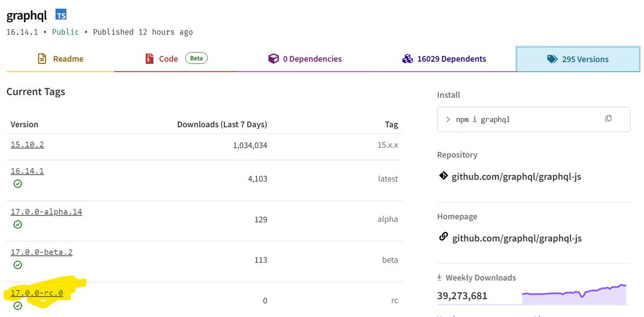The height and width of the screenshot is (317, 644).
Task: Click the 129 downloads cell
Action: tap(261, 219)
